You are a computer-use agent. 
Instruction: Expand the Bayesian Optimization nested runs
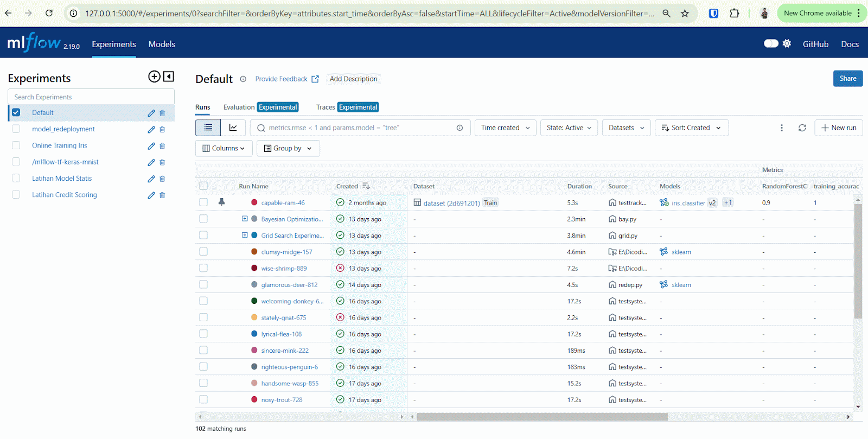tap(245, 219)
